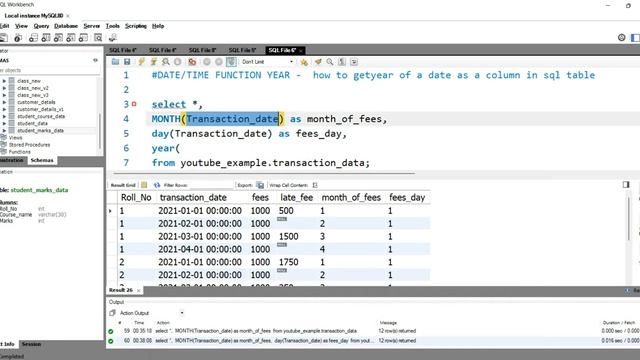Close the active SQL File 6 tab

point(301,51)
